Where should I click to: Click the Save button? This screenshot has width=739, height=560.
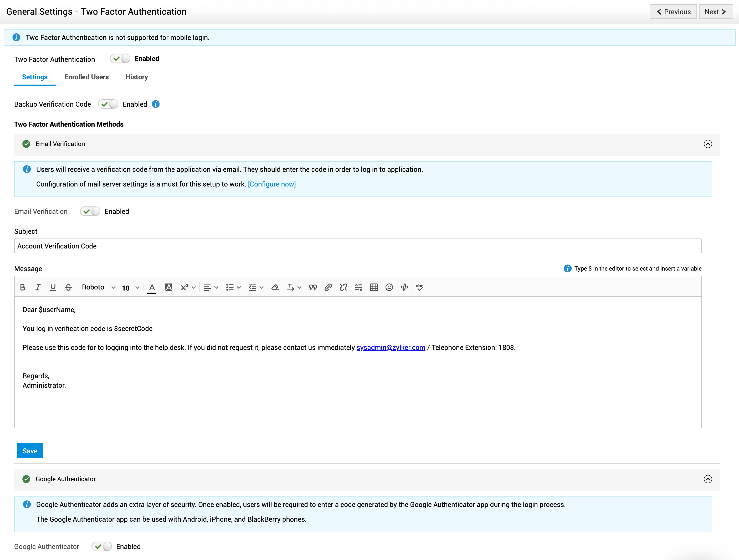point(30,451)
